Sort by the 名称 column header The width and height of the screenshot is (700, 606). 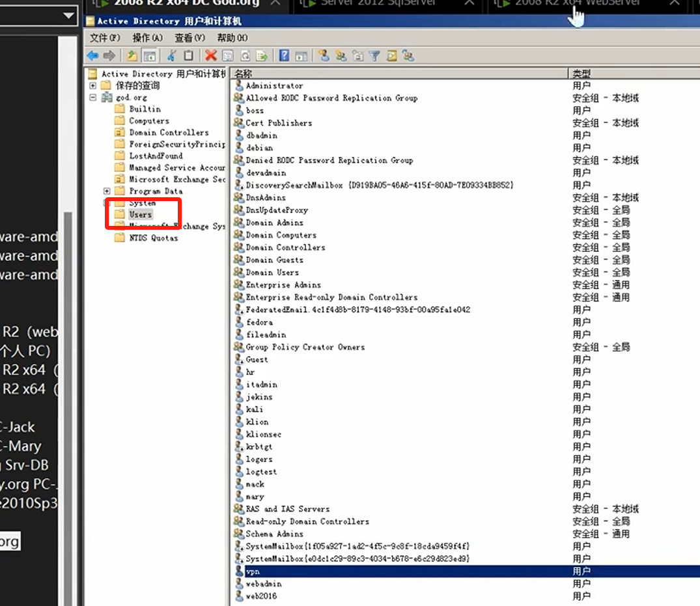[400, 74]
